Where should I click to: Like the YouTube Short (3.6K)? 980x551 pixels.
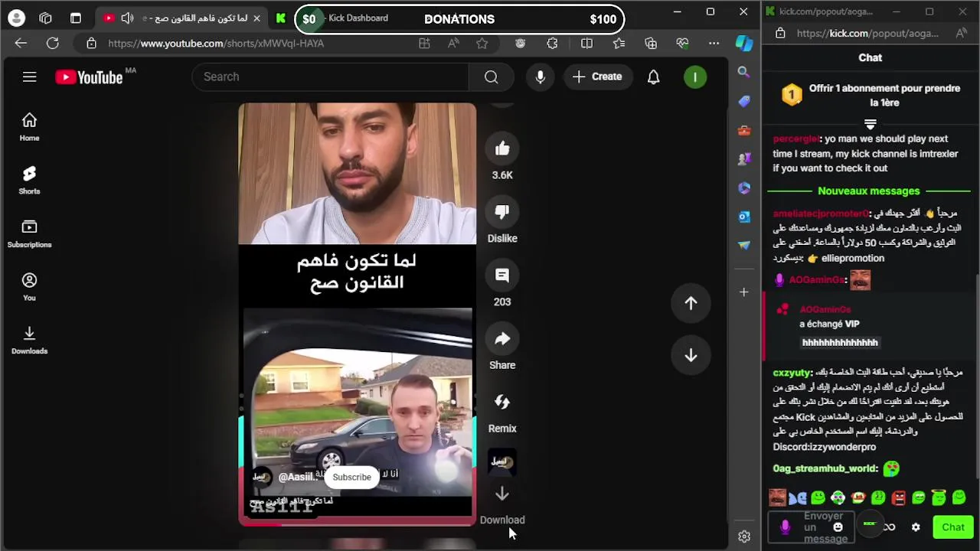click(x=502, y=148)
